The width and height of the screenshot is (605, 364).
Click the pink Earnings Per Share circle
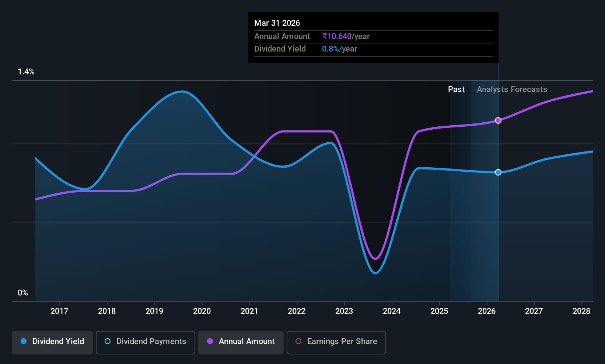298,341
